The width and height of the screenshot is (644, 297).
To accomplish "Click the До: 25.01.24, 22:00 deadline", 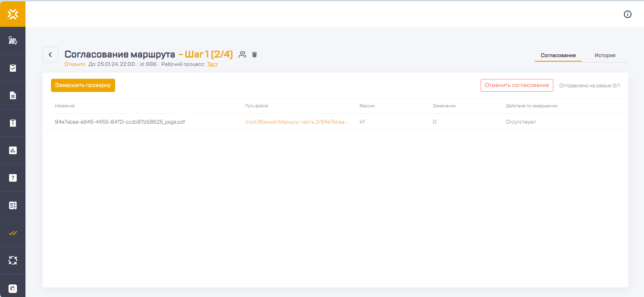I will click(112, 64).
